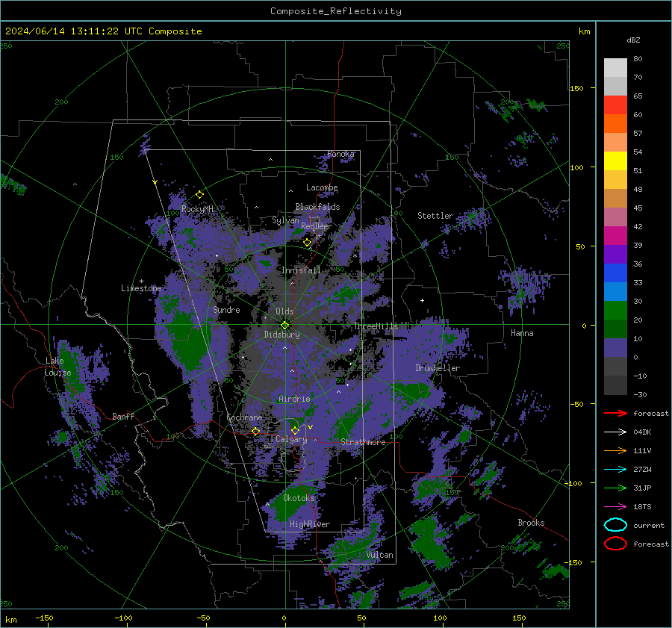Click the green 31JP arrow icon
The image size is (672, 628).
(x=615, y=488)
